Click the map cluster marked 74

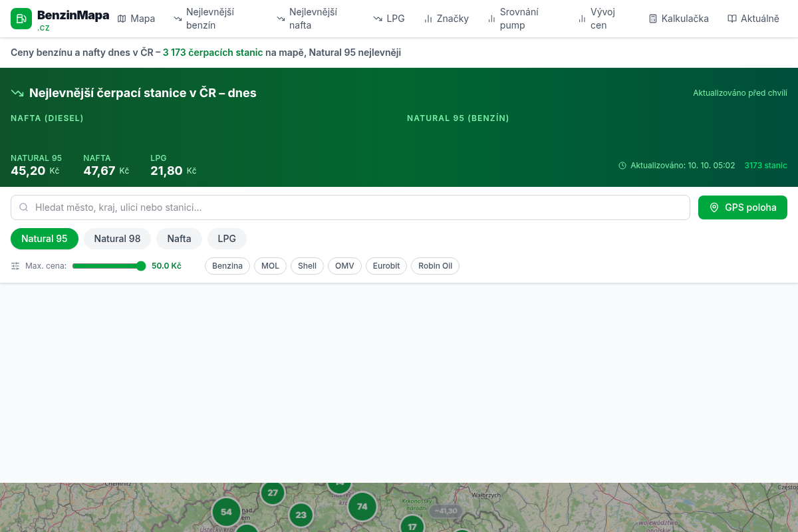[362, 506]
